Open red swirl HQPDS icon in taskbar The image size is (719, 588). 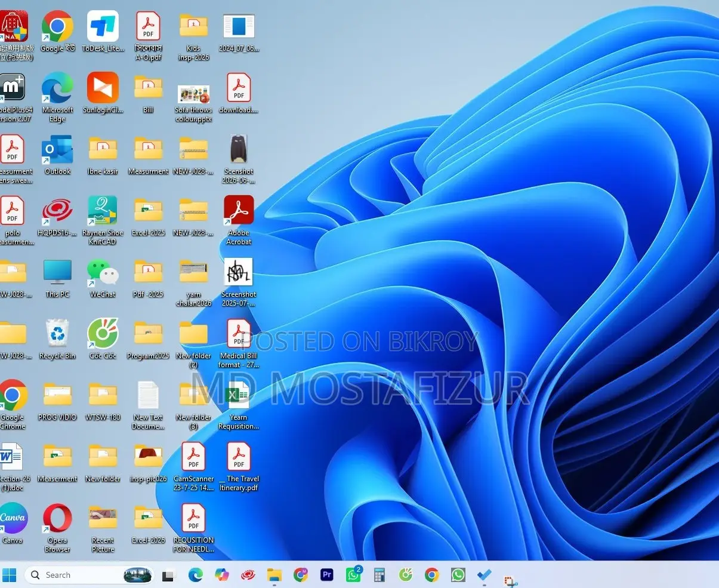point(248,575)
